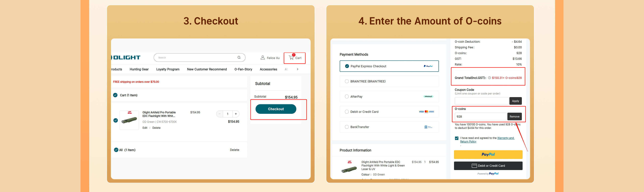Toggle the Warranty and Return Policy agreement checkbox

[x=457, y=138]
